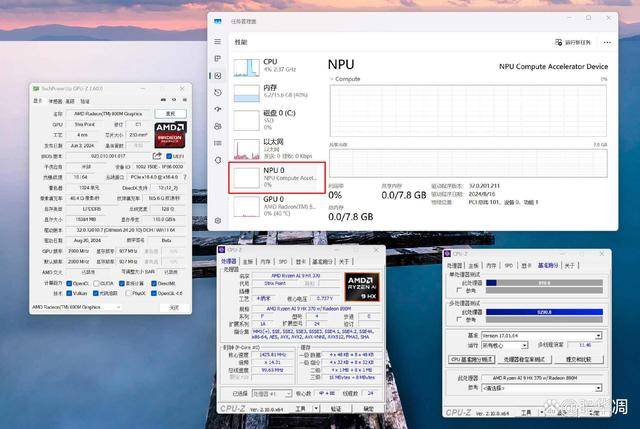The image size is (640, 429).
Task: Open Startup apps in Task Manager sidebar
Action: (x=218, y=109)
